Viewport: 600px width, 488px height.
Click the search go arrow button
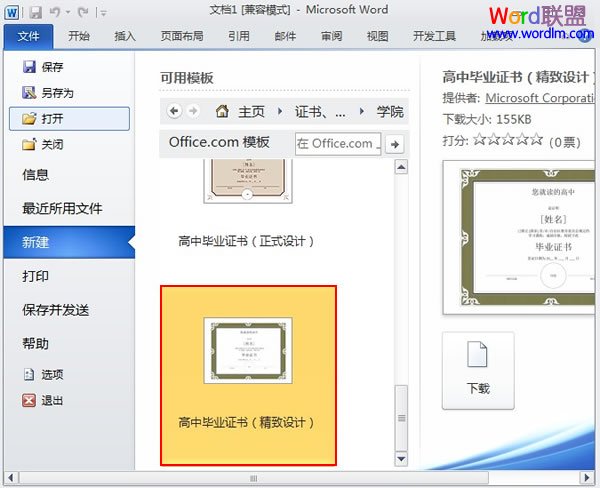[395, 144]
